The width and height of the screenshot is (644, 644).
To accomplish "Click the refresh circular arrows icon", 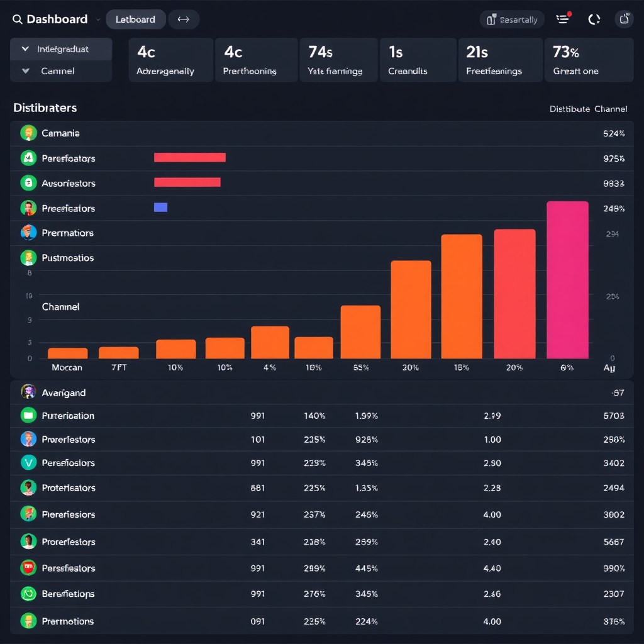I will (594, 19).
